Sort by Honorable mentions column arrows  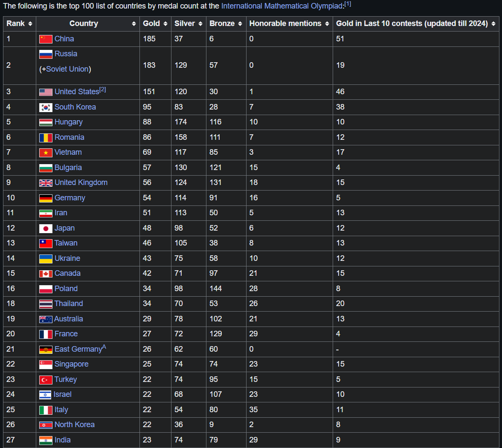click(327, 24)
